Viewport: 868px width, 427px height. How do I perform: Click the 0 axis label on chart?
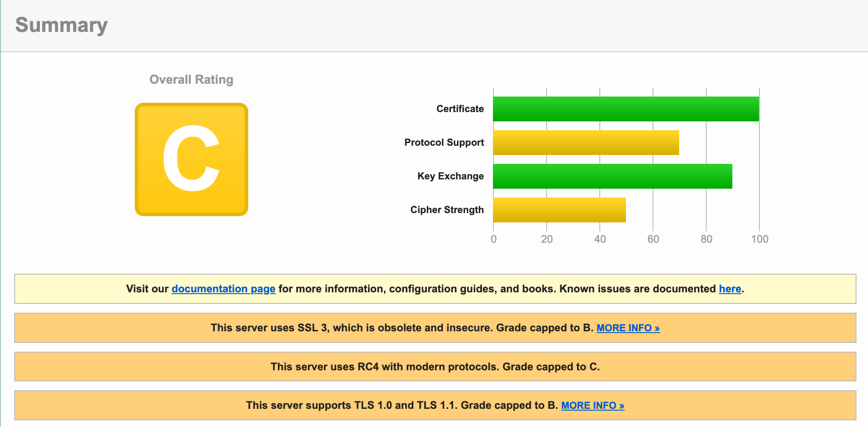[494, 239]
